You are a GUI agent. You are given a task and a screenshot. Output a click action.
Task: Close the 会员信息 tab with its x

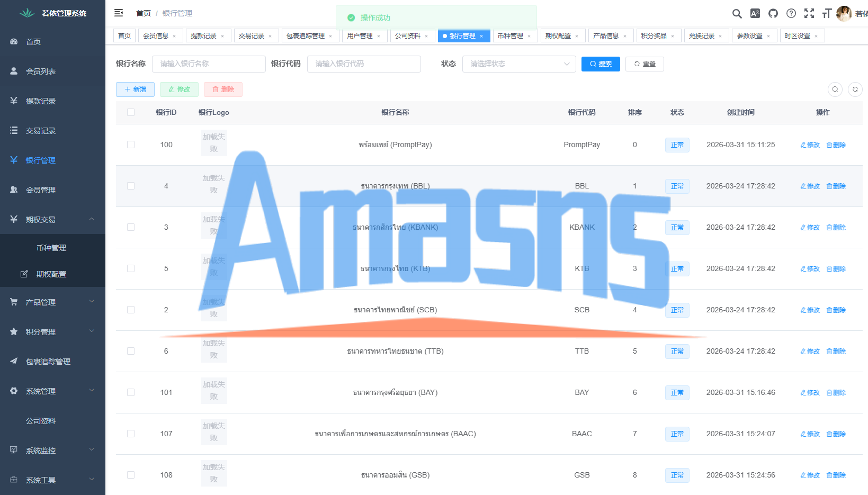(174, 36)
